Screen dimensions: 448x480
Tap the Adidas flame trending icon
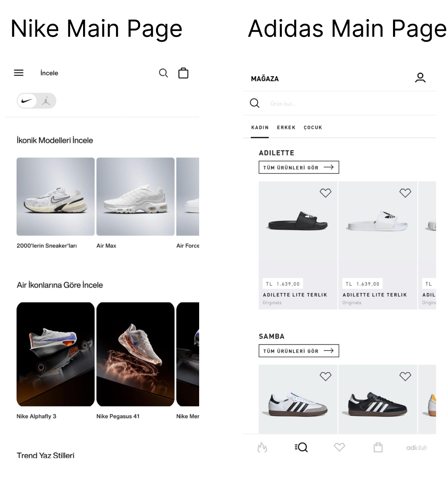[x=262, y=447]
